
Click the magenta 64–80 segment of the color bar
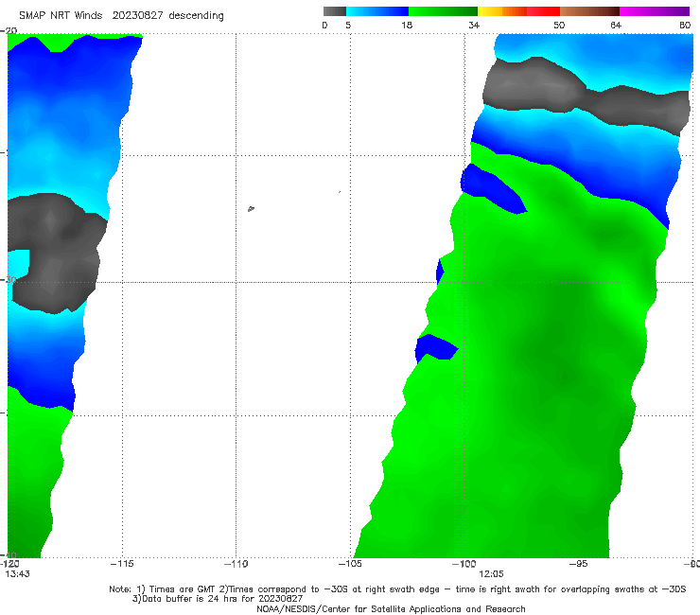[655, 11]
